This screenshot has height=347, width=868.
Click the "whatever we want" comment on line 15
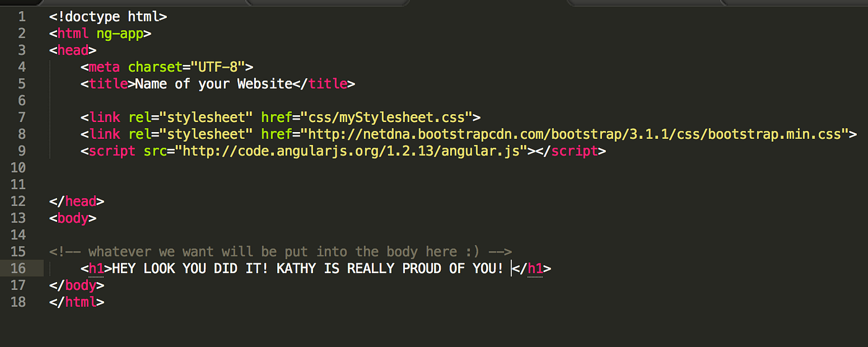point(280,252)
